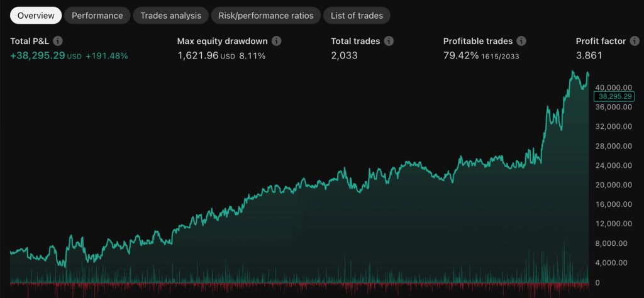
Task: Click the 1615/2033 trades ratio
Action: click(500, 56)
